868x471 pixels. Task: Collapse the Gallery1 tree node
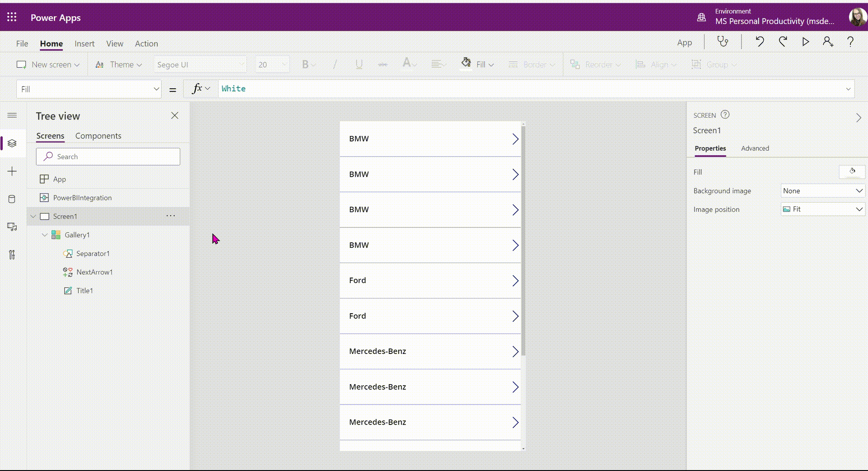coord(45,235)
